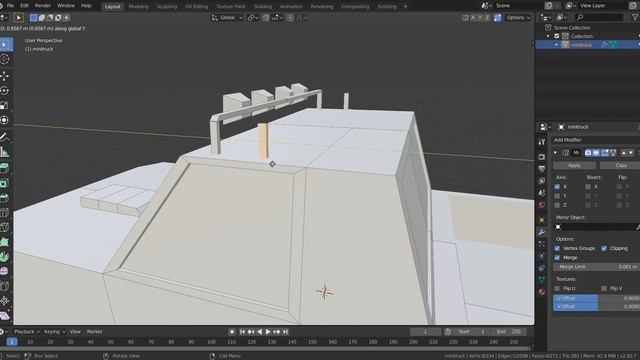The width and height of the screenshot is (640, 360).
Task: Select the Poly Build tool
Action: point(5,242)
